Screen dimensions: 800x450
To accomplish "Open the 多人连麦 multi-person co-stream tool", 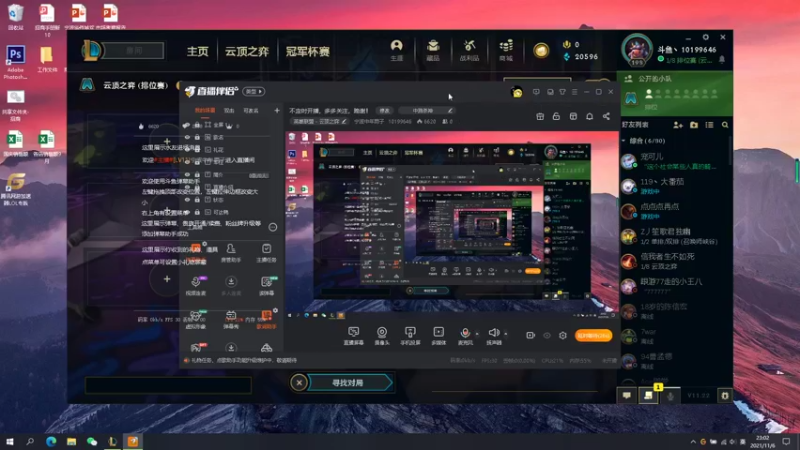I will 231,286.
